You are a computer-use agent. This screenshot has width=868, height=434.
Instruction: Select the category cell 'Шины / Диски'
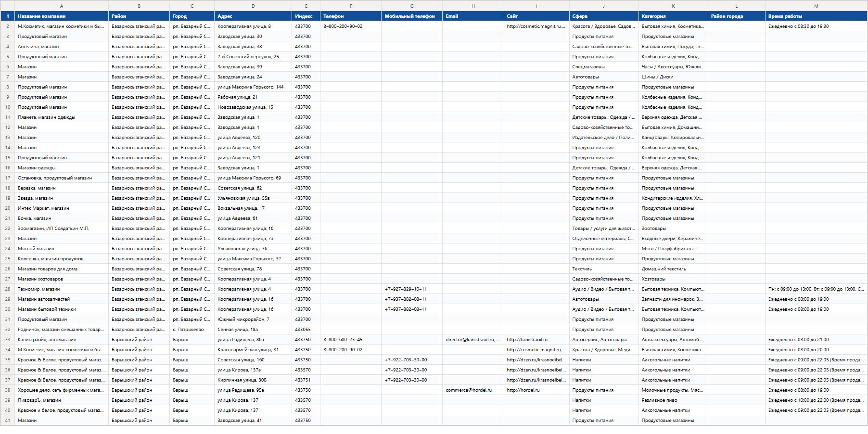click(x=673, y=77)
